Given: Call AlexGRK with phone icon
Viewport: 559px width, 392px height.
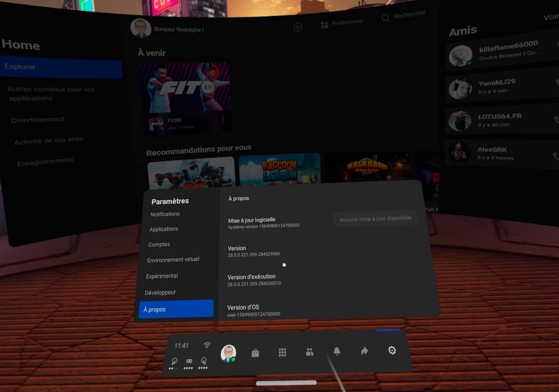Looking at the screenshot, I should click(556, 156).
